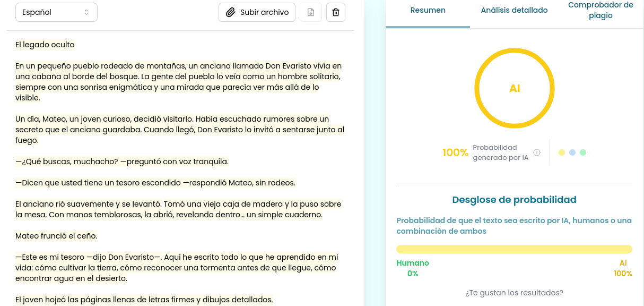Screen dimensions: 644x306
Task: Click the line '—¿Qué buscas, muchacho?'
Action: [x=122, y=161]
